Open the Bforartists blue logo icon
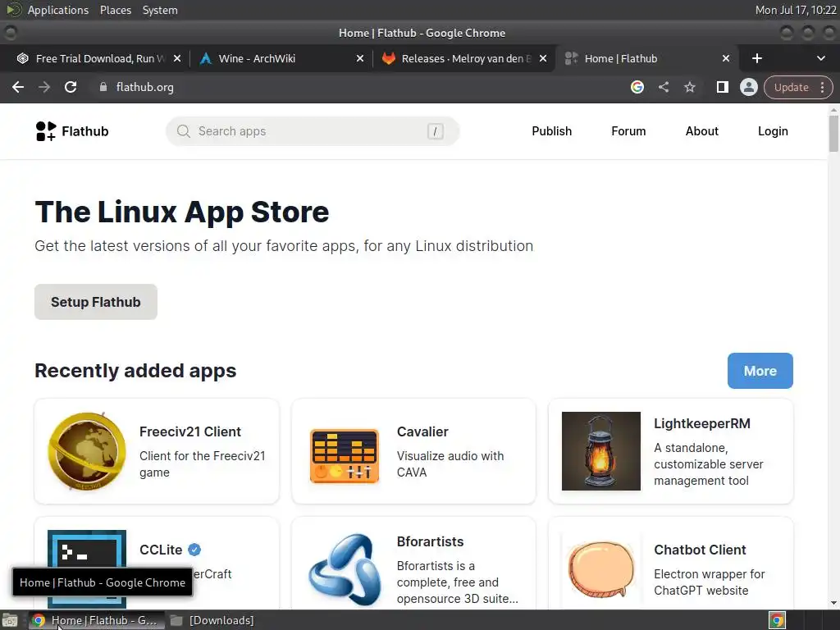The image size is (840, 630). pos(345,569)
